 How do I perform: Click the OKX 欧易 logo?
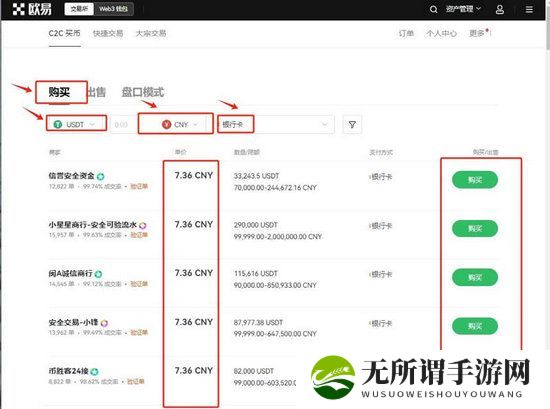(32, 9)
